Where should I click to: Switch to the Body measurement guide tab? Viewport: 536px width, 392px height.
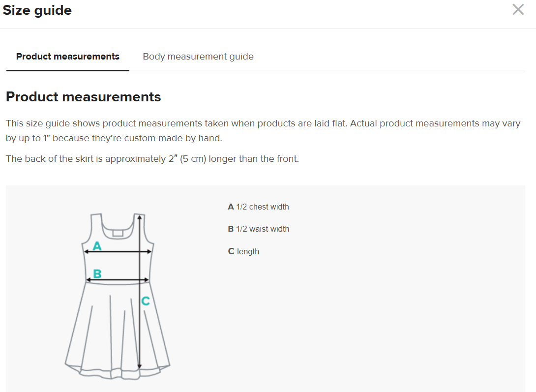[x=198, y=57]
